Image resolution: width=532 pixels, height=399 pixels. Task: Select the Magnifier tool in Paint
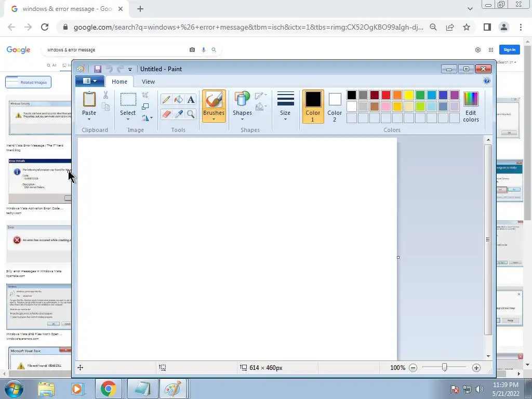point(191,114)
